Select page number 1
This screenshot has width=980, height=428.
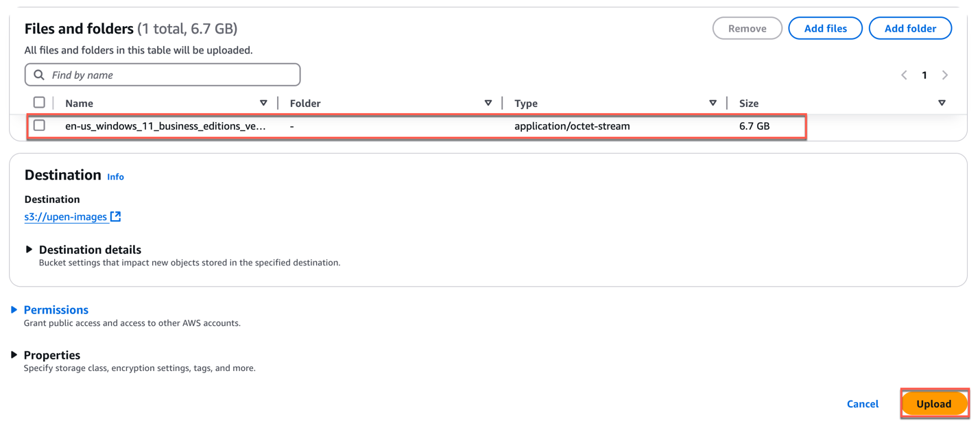tap(924, 75)
